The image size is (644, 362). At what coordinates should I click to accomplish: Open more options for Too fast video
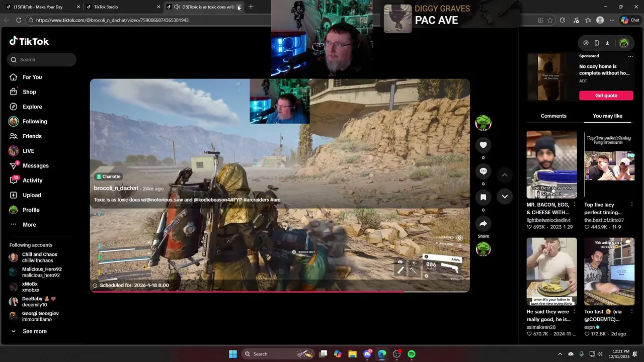(632, 312)
